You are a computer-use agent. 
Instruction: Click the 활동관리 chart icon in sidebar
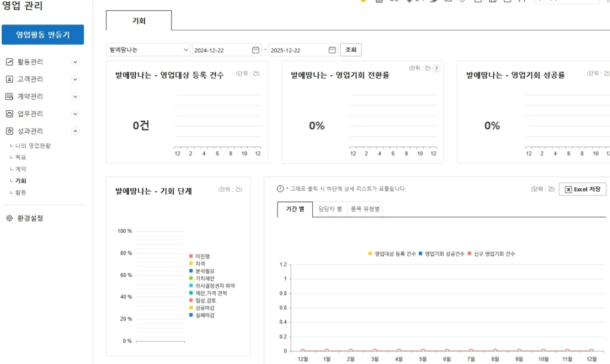coord(10,62)
